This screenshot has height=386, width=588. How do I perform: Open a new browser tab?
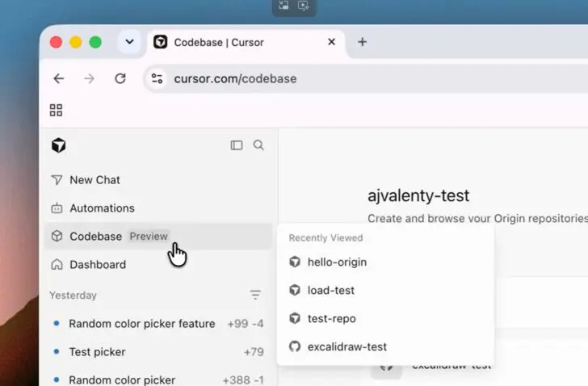[362, 42]
